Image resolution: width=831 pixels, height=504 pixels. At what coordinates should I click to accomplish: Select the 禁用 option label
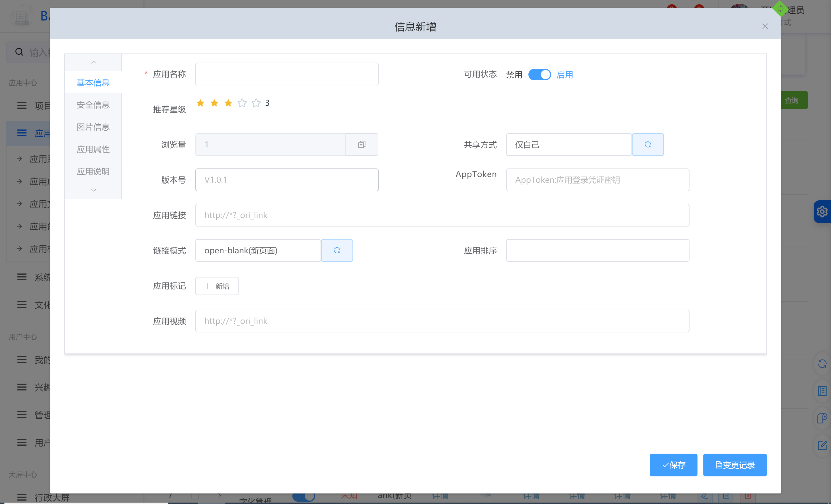[514, 75]
